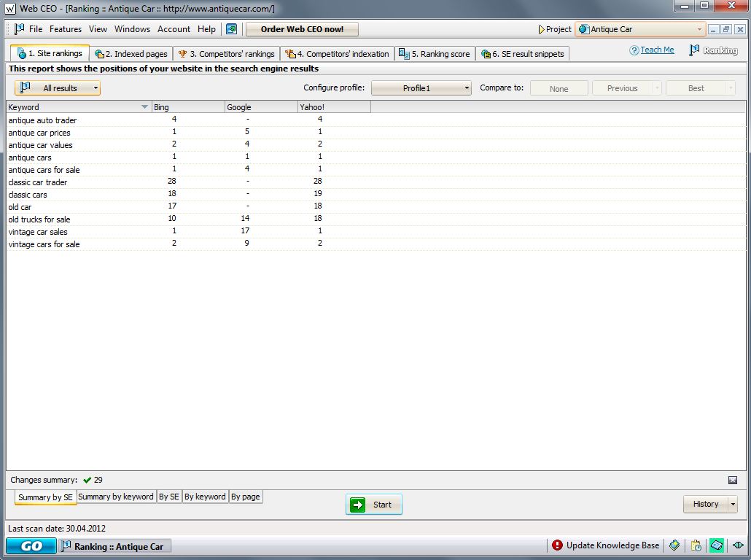The image size is (751, 560).
Task: Open the Windows menu
Action: 132,29
